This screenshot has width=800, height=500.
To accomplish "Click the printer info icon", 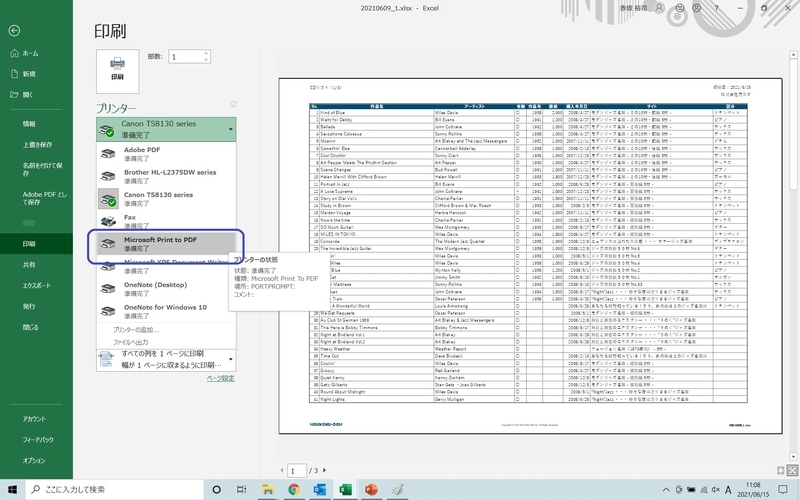I will coord(233,104).
